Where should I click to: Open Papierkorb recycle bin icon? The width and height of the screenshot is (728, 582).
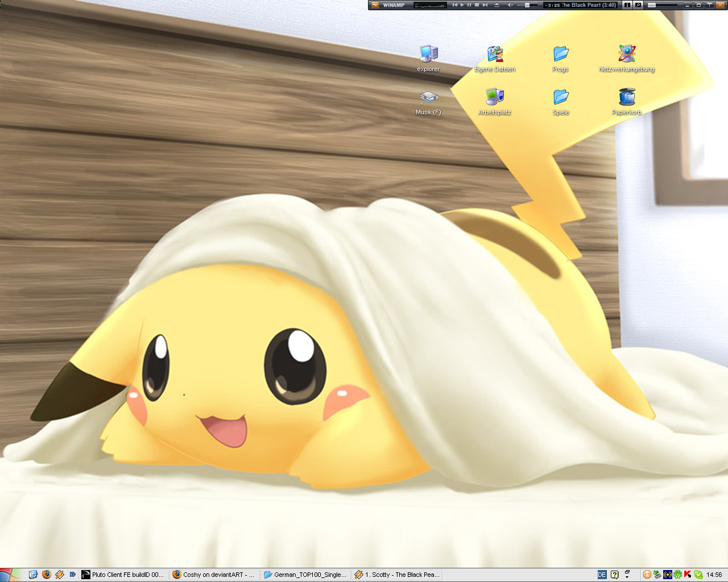coord(627,102)
